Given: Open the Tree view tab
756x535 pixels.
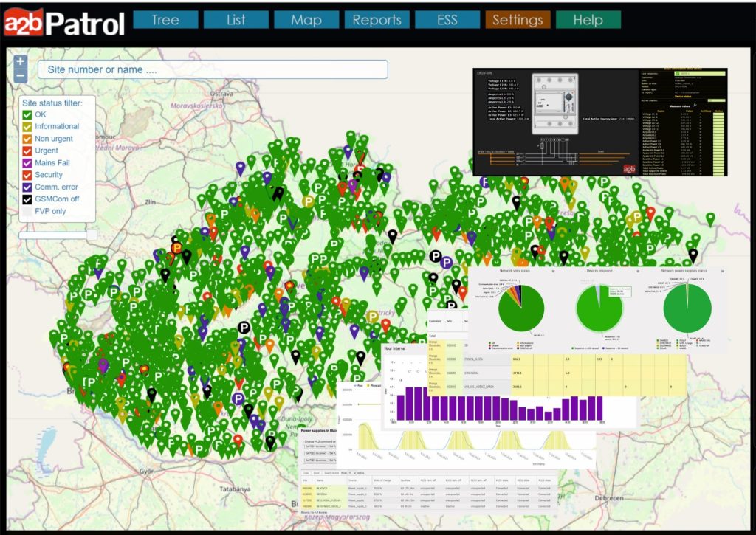Looking at the screenshot, I should tap(164, 20).
